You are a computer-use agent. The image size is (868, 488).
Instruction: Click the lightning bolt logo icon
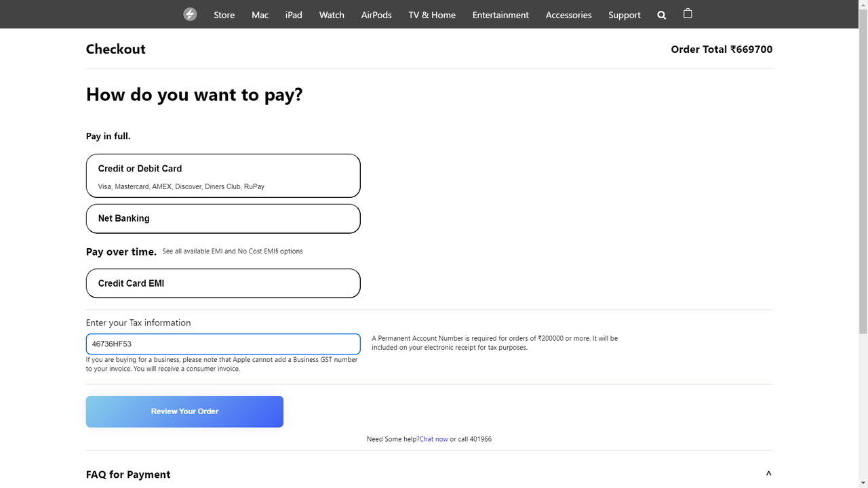point(190,14)
